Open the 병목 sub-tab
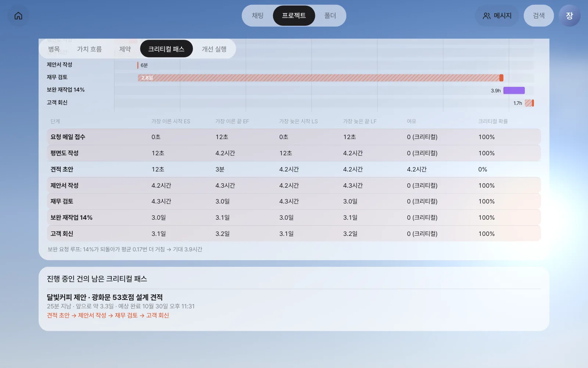This screenshot has height=368, width=588. (54, 49)
